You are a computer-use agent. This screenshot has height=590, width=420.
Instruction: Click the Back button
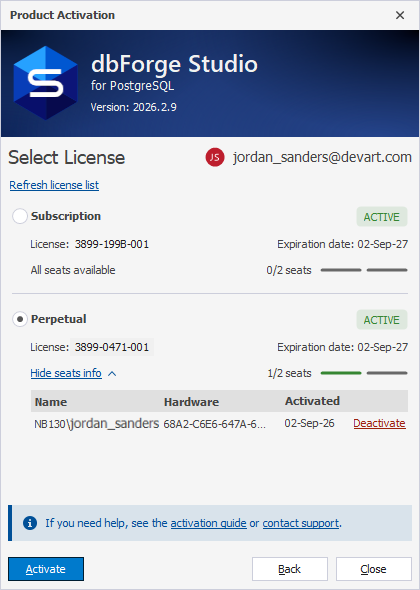(290, 569)
